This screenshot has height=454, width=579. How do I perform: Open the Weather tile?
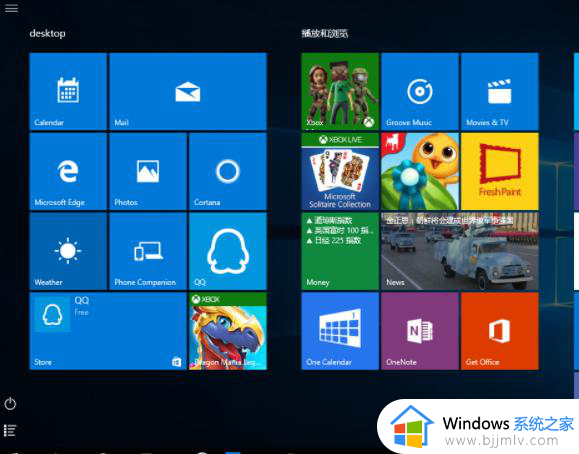[68, 251]
